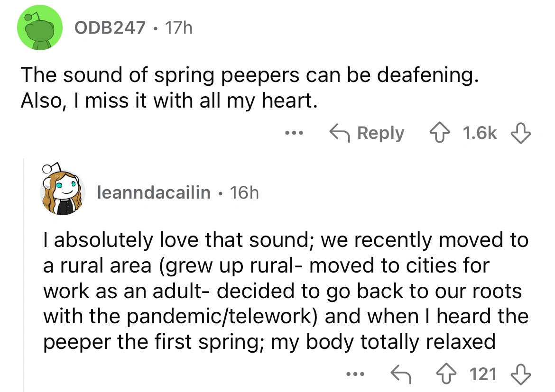Collapse leanndacailin's reply by tapping its text
Screen dimensions: 555x392
point(285,291)
